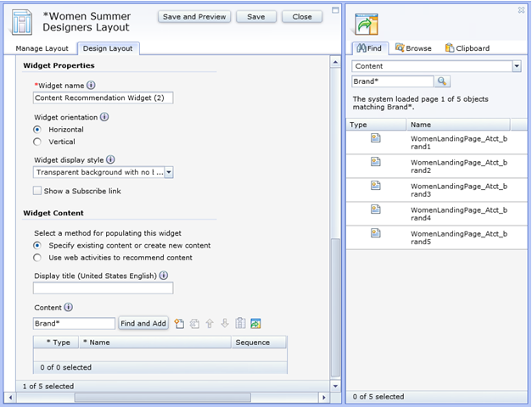532x407 pixels.
Task: Click the vertical scrollbar up arrow
Action: pos(335,62)
